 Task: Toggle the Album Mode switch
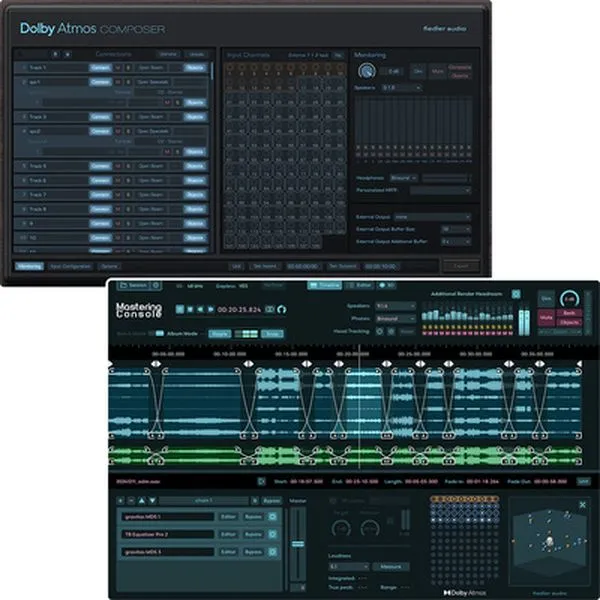(x=160, y=333)
